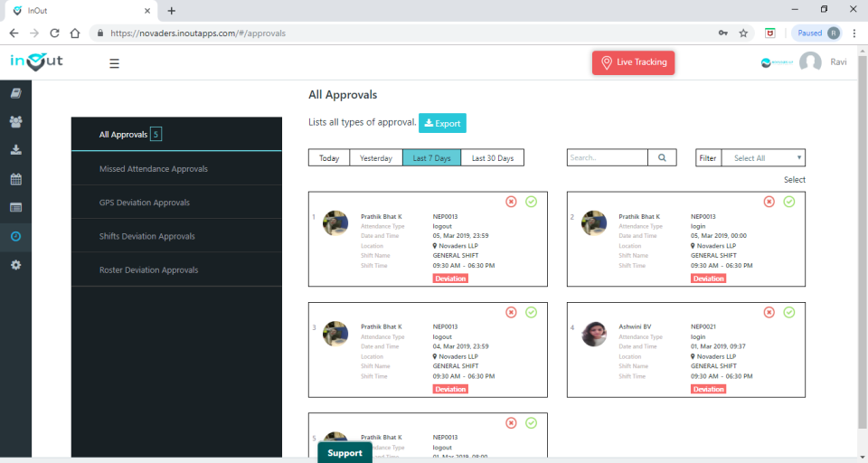Viewport: 868px width, 463px height.
Task: Open Filter Select All dropdown
Action: [763, 158]
